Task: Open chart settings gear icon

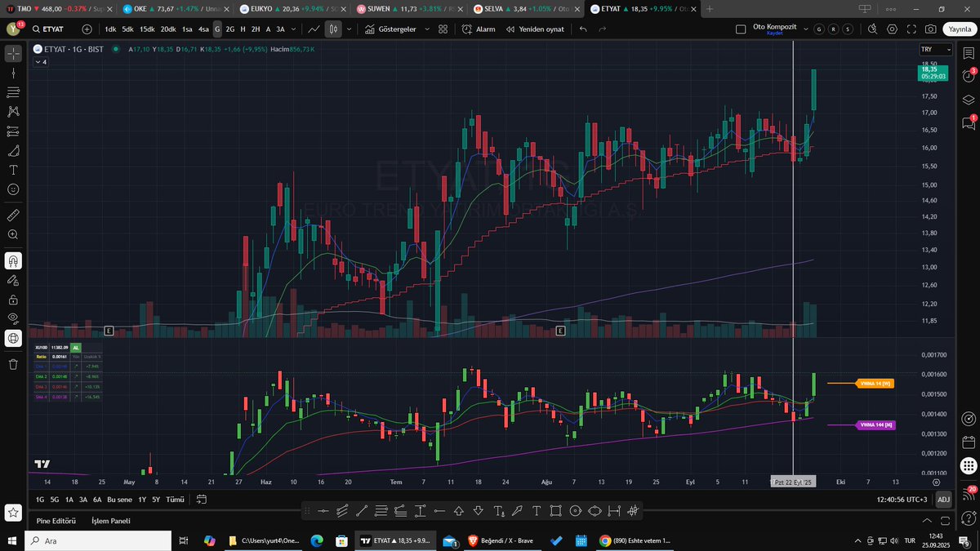Action: (892, 29)
